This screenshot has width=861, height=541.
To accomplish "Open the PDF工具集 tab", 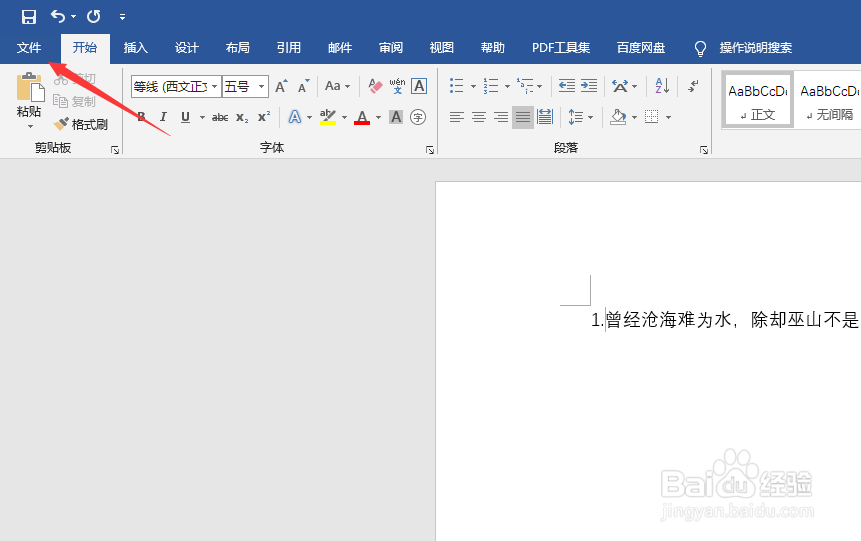I will tap(561, 48).
